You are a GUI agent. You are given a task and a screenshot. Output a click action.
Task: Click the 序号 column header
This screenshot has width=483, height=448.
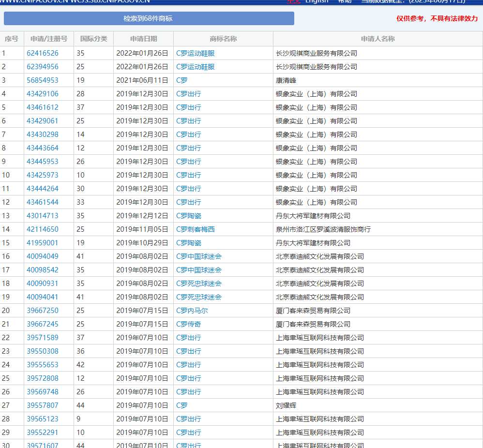(x=12, y=39)
